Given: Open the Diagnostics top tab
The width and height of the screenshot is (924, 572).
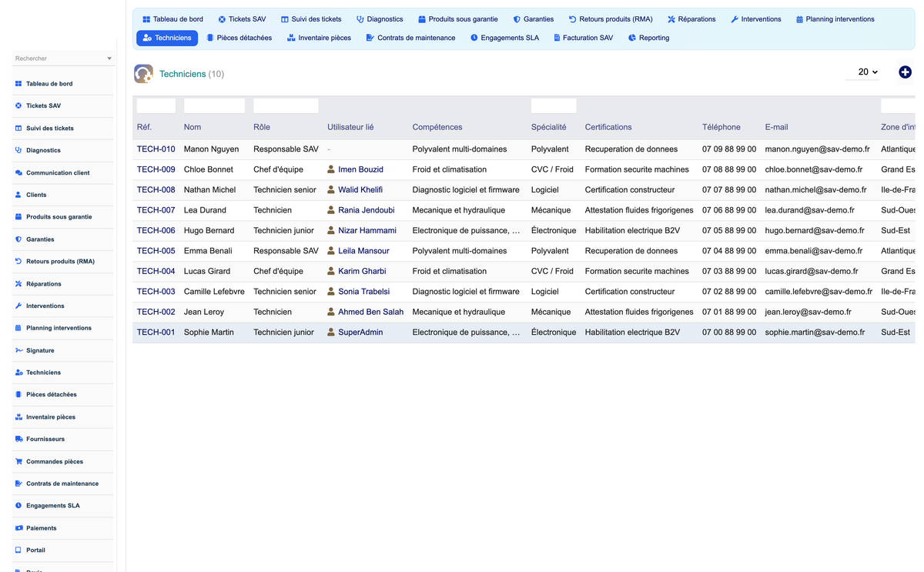Looking at the screenshot, I should [380, 19].
